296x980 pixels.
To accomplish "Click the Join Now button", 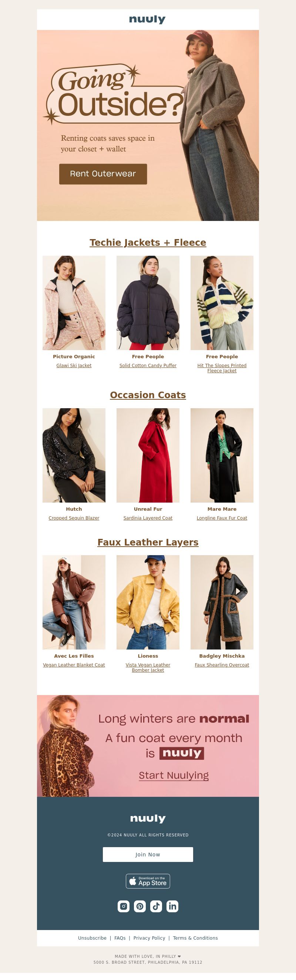I will [148, 855].
